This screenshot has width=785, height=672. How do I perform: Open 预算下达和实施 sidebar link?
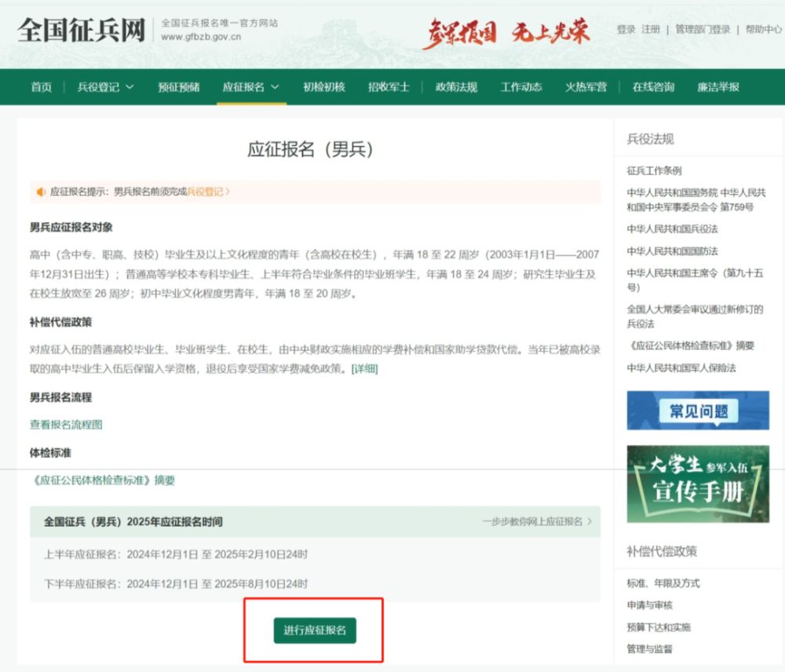click(659, 627)
